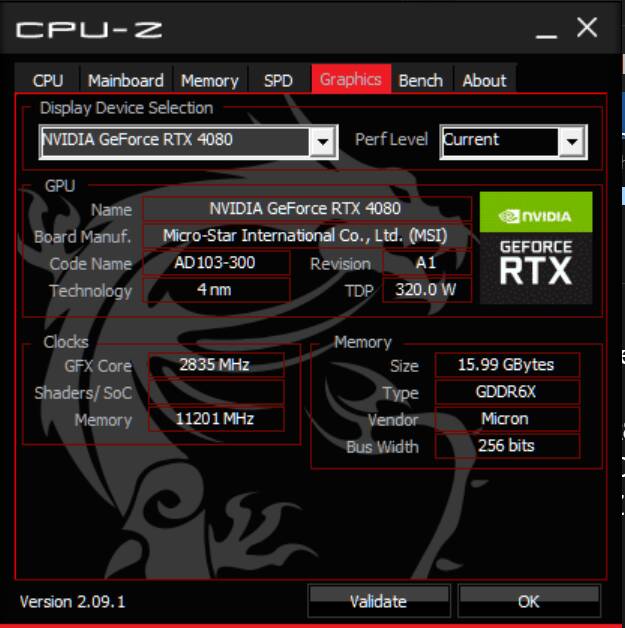This screenshot has width=625, height=628.
Task: Show the About tab
Action: point(484,80)
